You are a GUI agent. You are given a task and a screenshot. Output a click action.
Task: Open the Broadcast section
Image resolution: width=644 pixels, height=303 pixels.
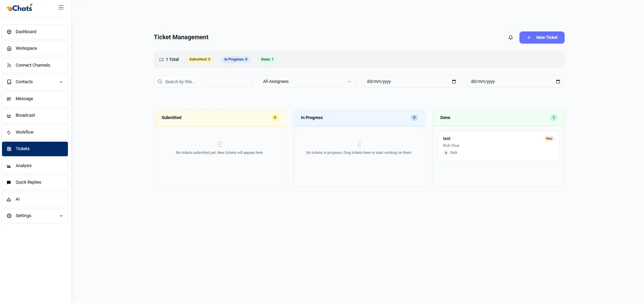coord(35,115)
